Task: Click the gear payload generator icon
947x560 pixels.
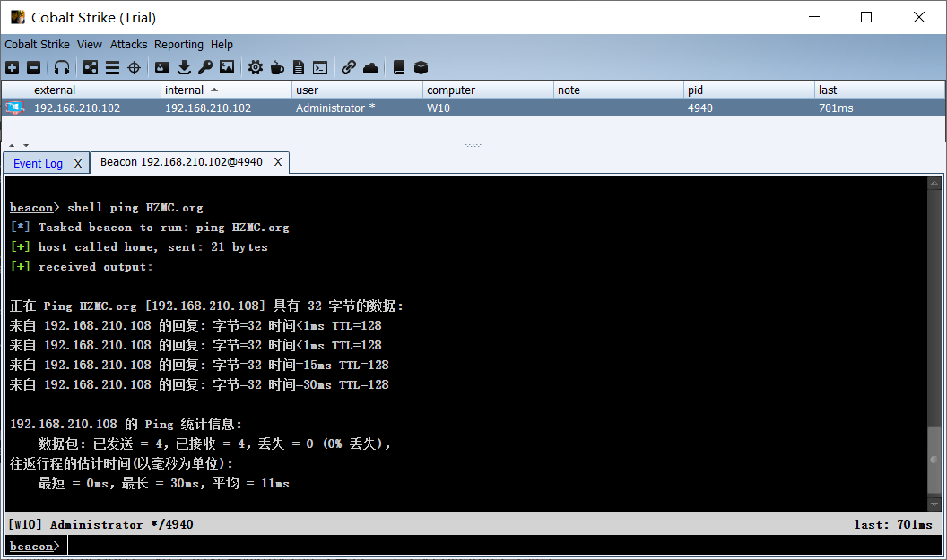Action: coord(256,67)
